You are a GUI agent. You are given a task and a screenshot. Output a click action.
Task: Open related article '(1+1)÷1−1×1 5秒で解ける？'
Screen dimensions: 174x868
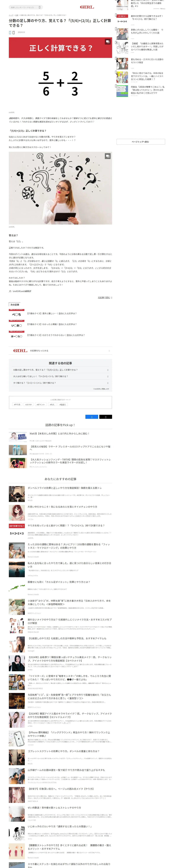click(60, 383)
